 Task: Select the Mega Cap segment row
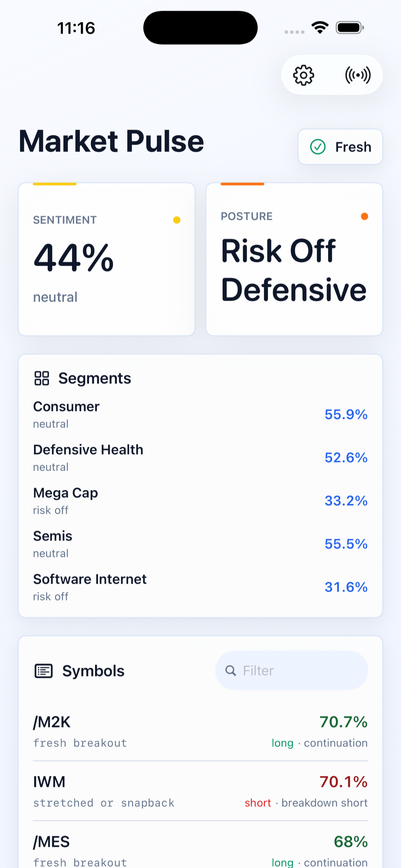click(200, 501)
